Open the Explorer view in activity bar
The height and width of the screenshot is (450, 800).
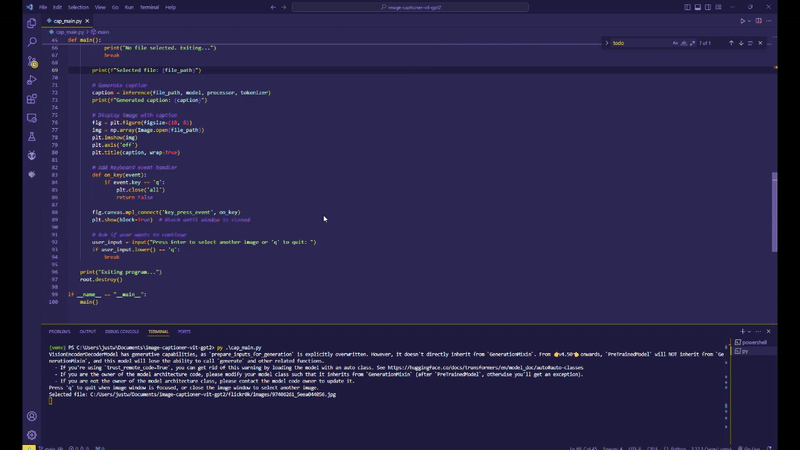point(32,23)
